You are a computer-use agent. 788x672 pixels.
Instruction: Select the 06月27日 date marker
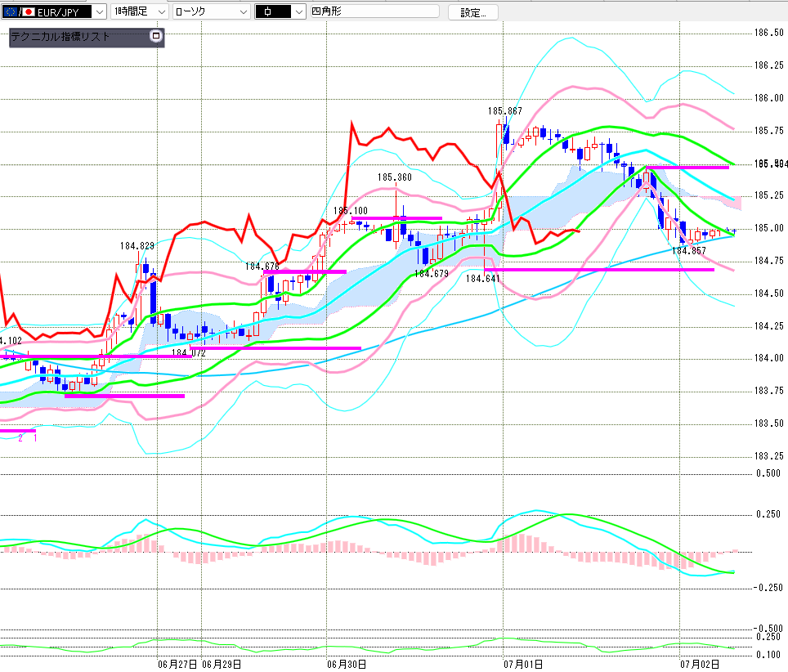(177, 665)
